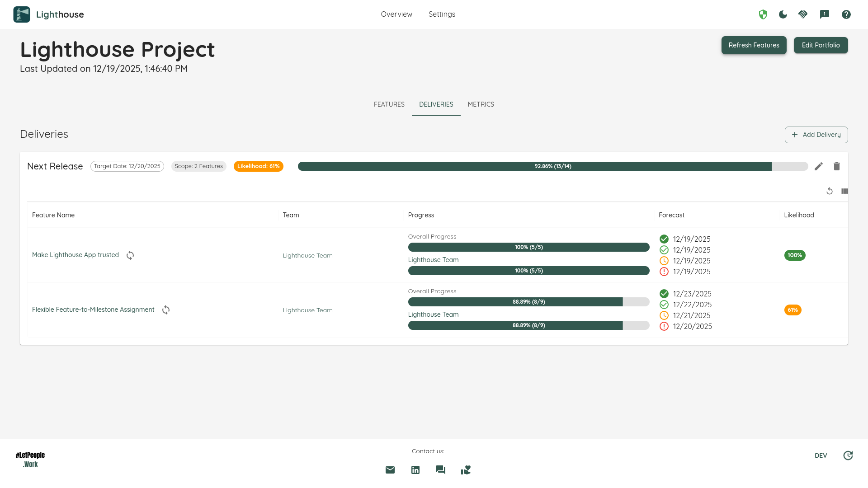The image size is (868, 488).
Task: Click the Add Delivery button
Action: pos(816,135)
